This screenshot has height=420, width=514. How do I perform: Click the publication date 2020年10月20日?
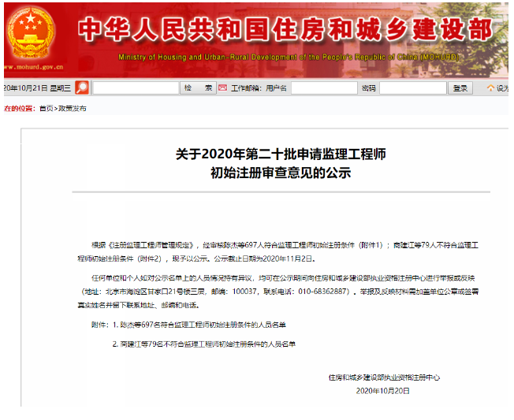pyautogui.click(x=383, y=391)
